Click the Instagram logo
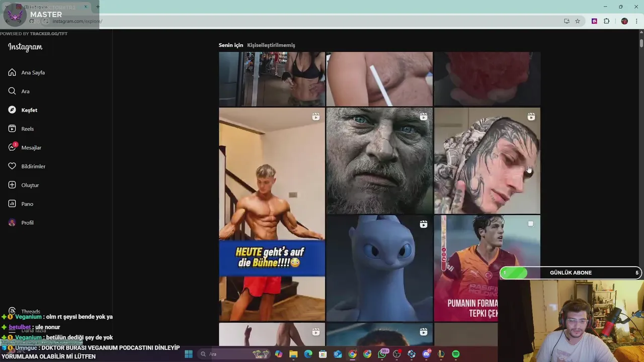Image resolution: width=644 pixels, height=362 pixels. pyautogui.click(x=25, y=47)
